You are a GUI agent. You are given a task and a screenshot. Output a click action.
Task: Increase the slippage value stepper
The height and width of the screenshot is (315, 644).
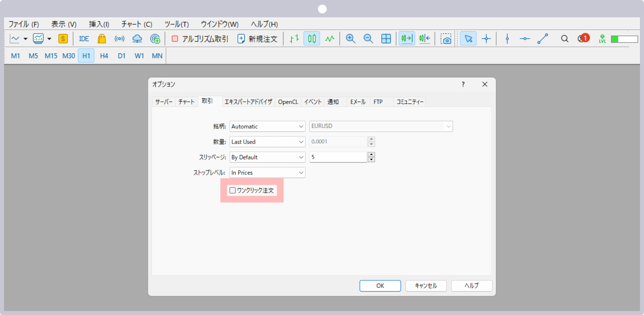coord(371,154)
